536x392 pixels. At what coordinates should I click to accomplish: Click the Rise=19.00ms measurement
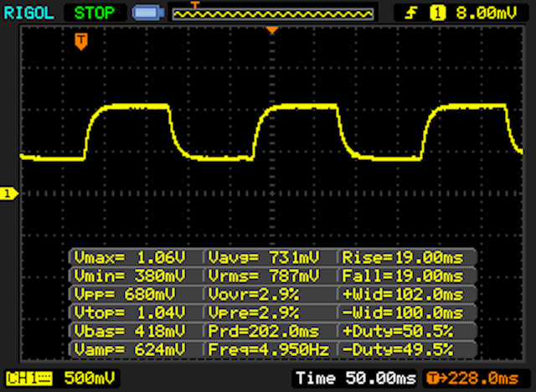403,257
